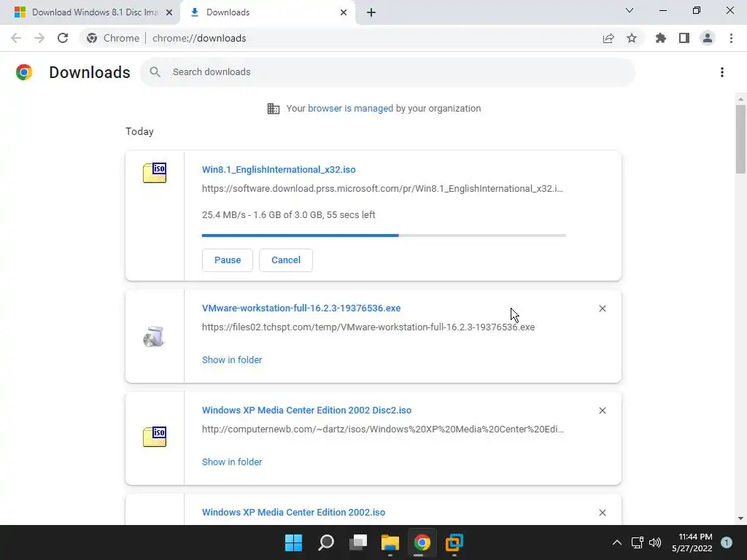
Task: Show VMware installer in folder
Action: (232, 360)
